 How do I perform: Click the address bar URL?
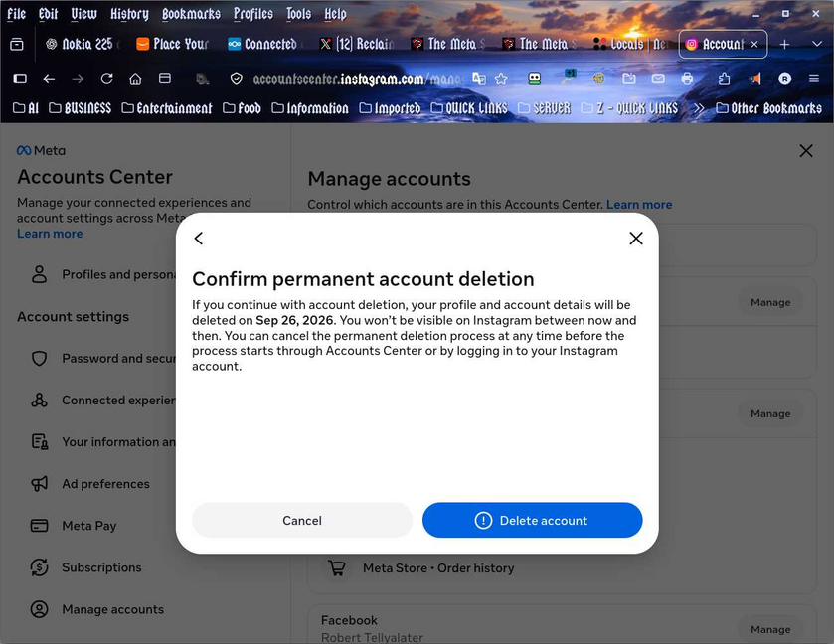(358, 80)
